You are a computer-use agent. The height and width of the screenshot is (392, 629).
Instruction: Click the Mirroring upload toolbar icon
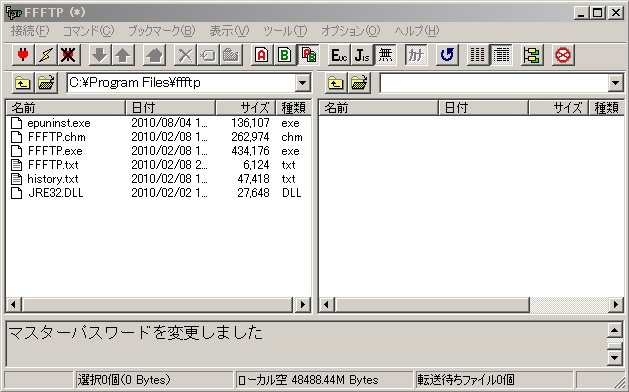pos(154,55)
